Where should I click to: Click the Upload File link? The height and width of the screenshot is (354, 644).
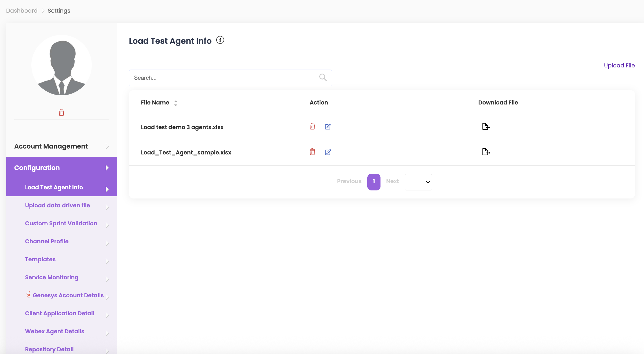pyautogui.click(x=619, y=66)
